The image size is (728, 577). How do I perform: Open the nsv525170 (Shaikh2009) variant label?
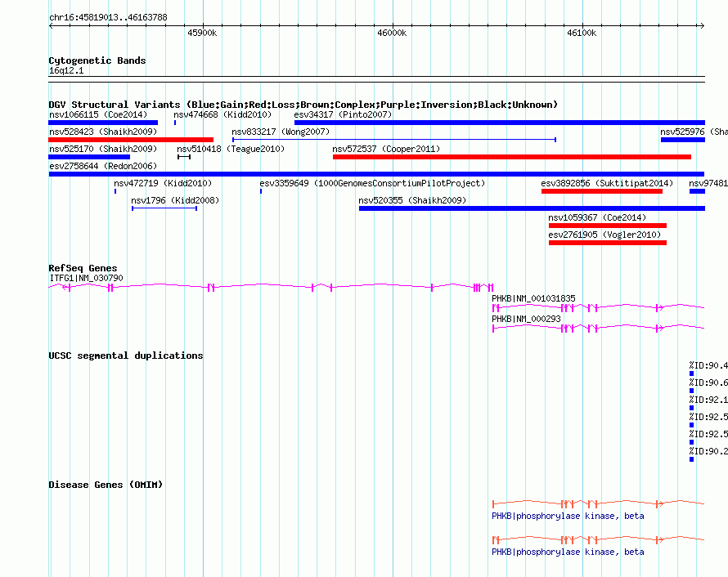pyautogui.click(x=103, y=149)
